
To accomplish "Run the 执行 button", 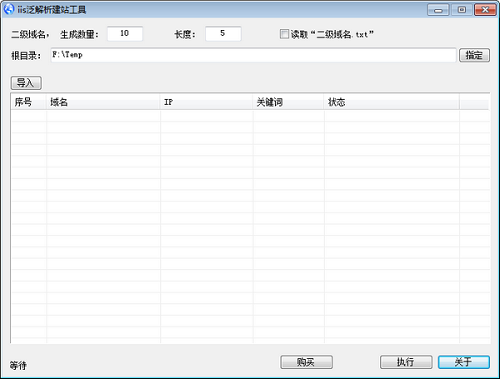I will click(406, 362).
